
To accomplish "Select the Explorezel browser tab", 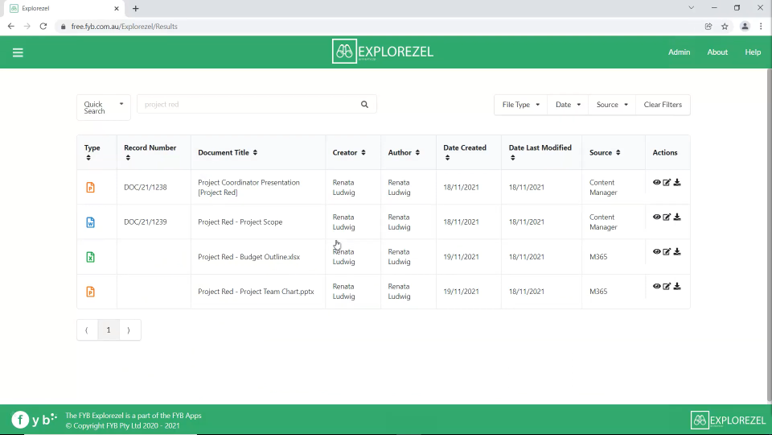I will click(x=64, y=8).
